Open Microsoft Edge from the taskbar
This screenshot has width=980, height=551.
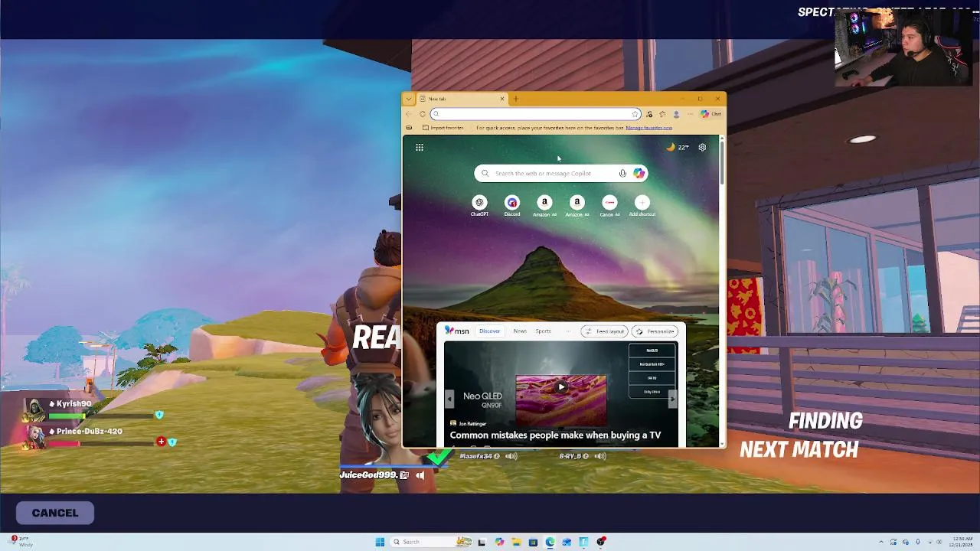pyautogui.click(x=550, y=542)
